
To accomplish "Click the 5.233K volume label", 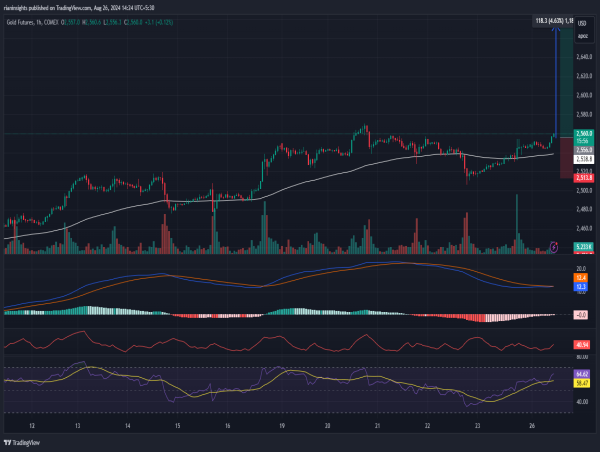I will 584,246.
